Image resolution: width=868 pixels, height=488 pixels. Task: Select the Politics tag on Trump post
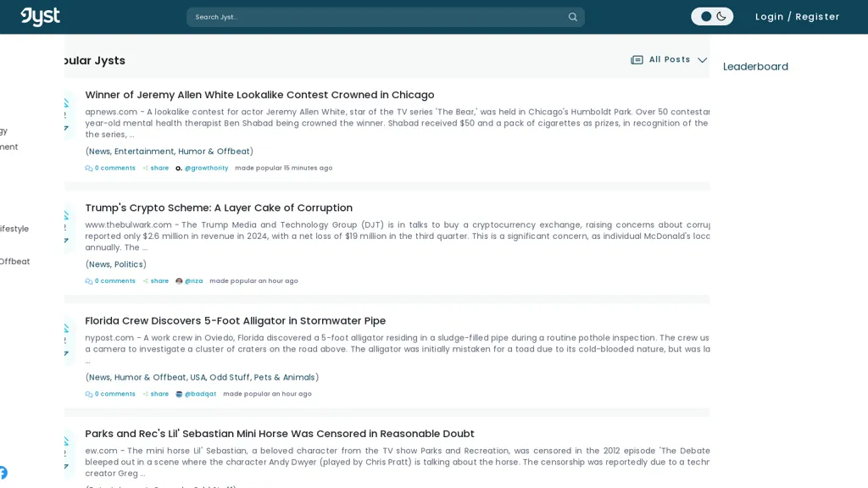[x=129, y=264]
